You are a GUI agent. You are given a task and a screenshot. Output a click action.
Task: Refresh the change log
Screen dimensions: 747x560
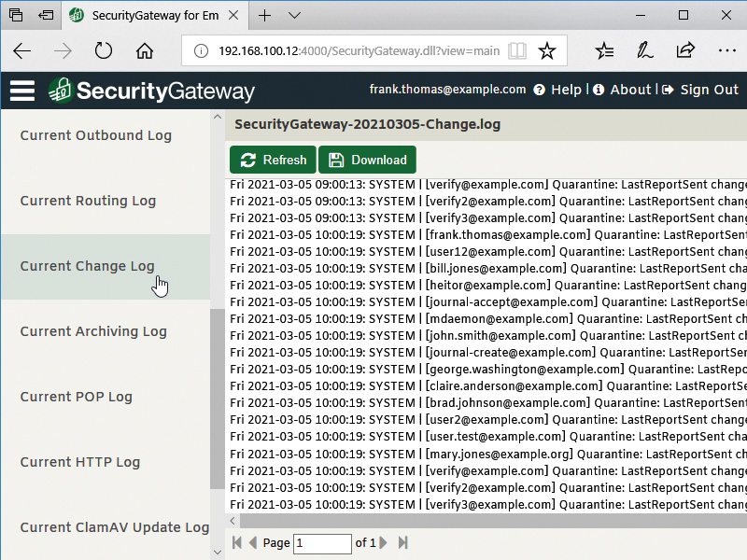click(x=273, y=160)
